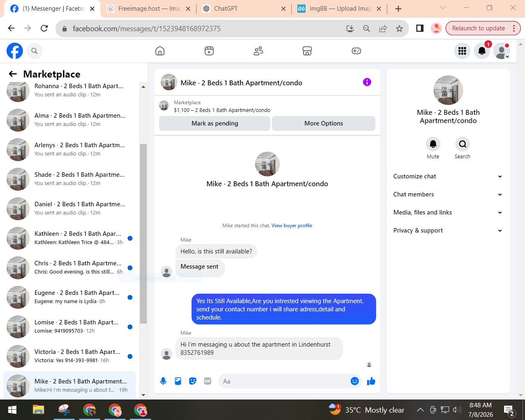Click the Facebook logo icon
525x420 pixels.
coord(15,51)
